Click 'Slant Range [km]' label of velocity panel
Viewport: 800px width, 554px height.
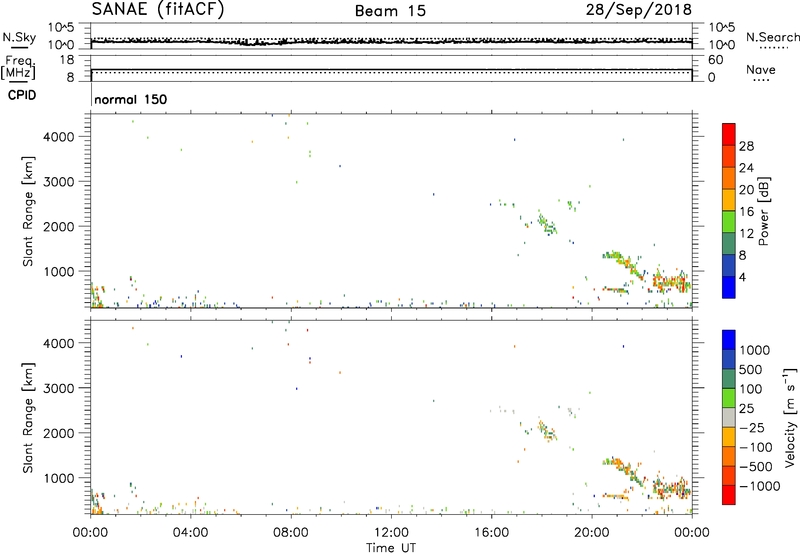[28, 418]
